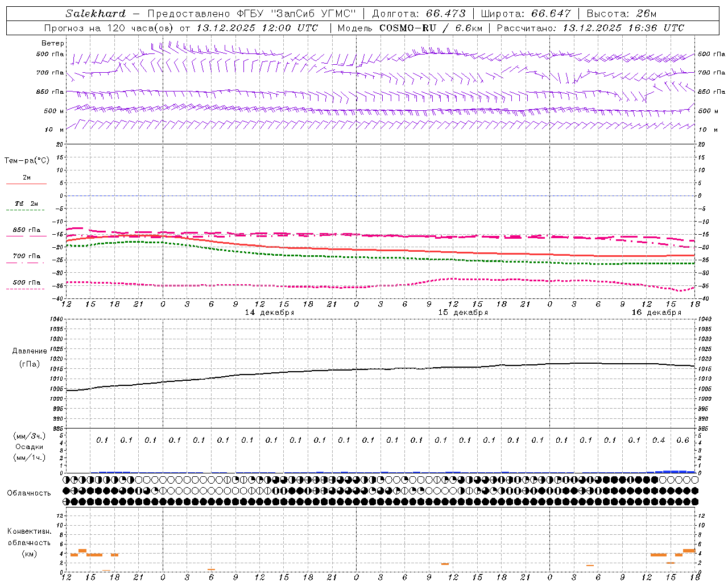Click the "15 декабря" date label
The width and height of the screenshot is (728, 582).
pyautogui.click(x=463, y=313)
